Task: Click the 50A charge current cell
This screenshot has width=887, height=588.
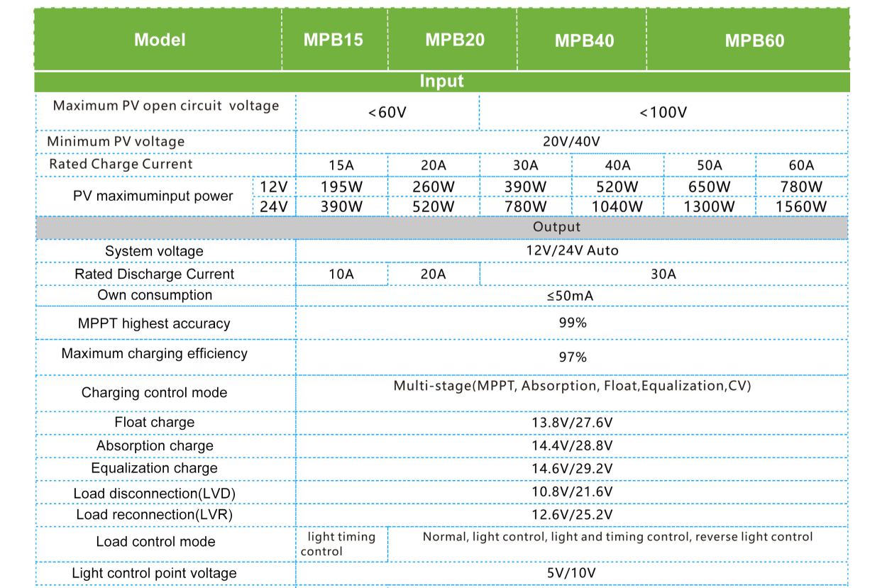Action: point(710,165)
